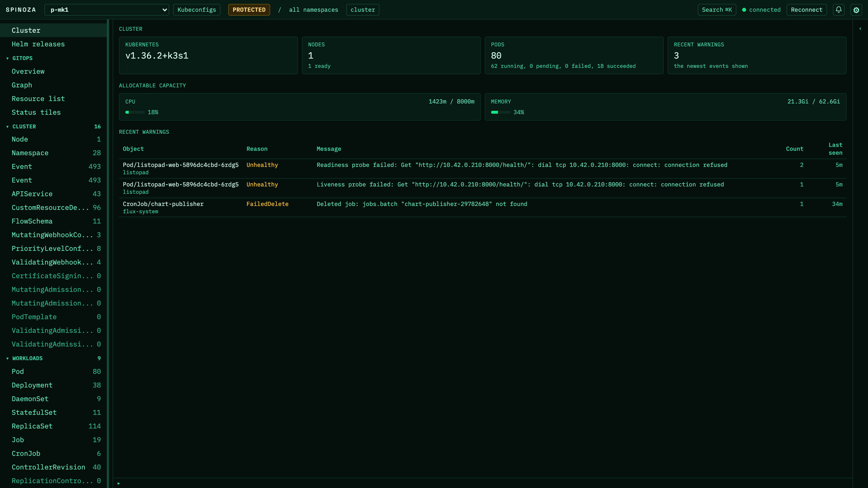The width and height of the screenshot is (868, 488).
Task: Select DaemonSet under Workloads
Action: click(x=53, y=399)
